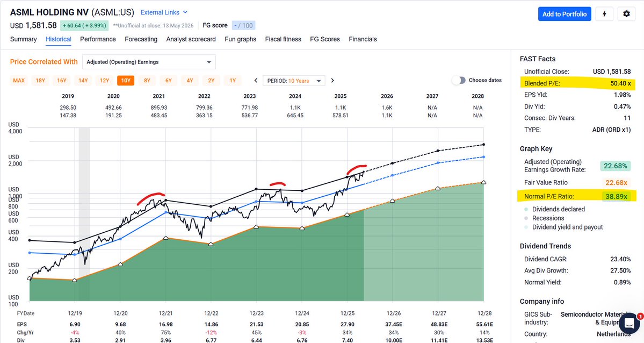This screenshot has height=343, width=644.
Task: Select the 14Y time range button
Action: 83,81
